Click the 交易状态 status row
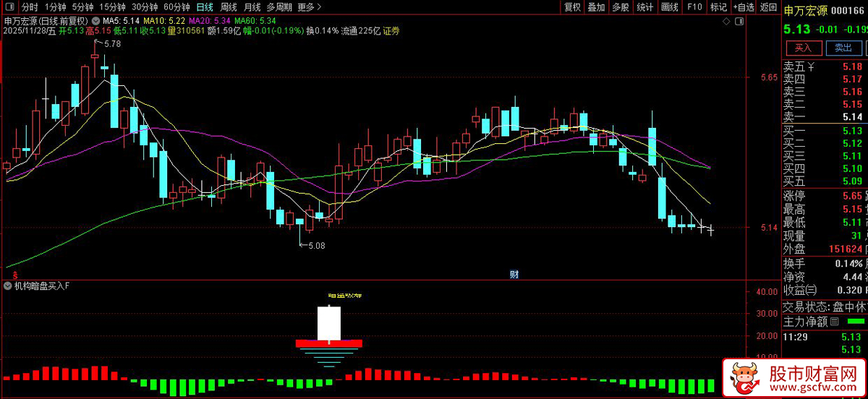Viewport: 868px width, 399px height. click(x=825, y=306)
